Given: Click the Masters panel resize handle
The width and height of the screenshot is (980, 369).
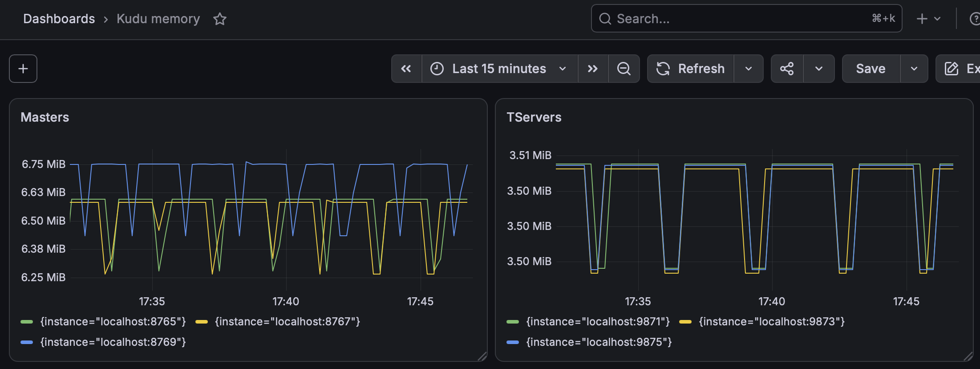Looking at the screenshot, I should pyautogui.click(x=482, y=356).
